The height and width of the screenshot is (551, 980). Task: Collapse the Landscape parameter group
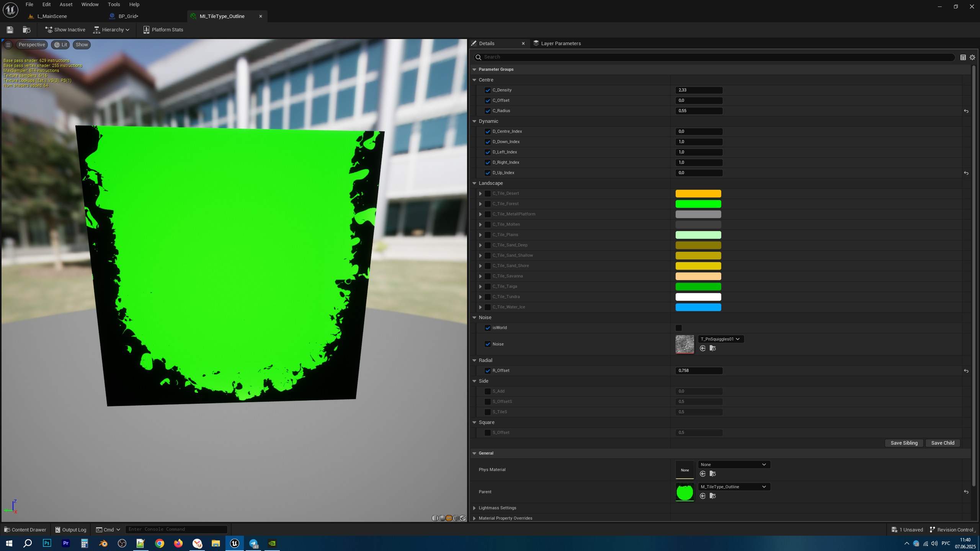[474, 183]
